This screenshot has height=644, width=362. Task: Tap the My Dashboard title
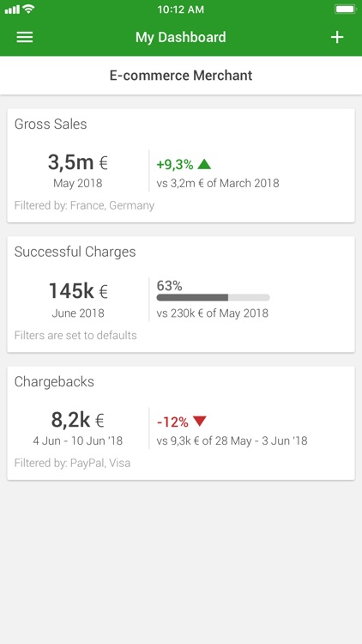(181, 38)
